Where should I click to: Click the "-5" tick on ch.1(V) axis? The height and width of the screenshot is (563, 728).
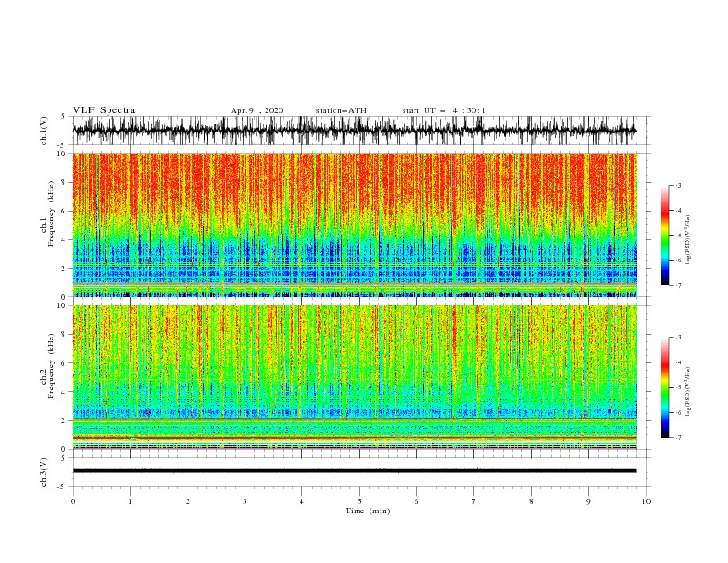[63, 145]
